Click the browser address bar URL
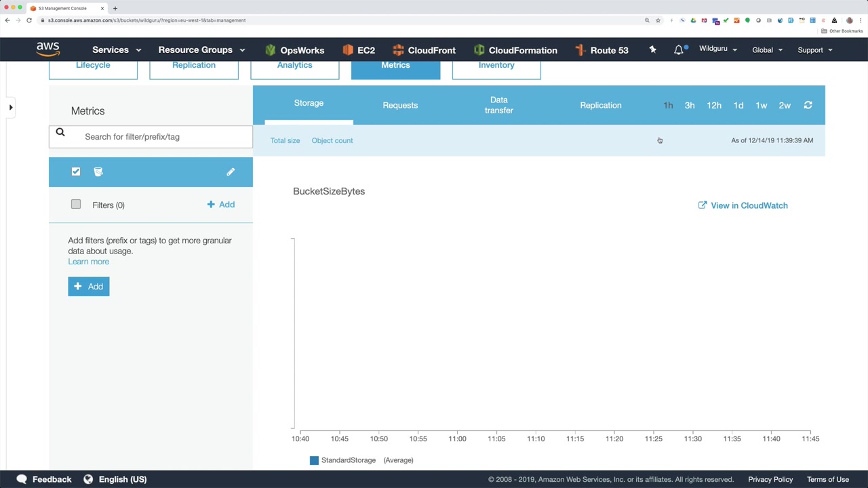The width and height of the screenshot is (868, 488). (x=146, y=20)
